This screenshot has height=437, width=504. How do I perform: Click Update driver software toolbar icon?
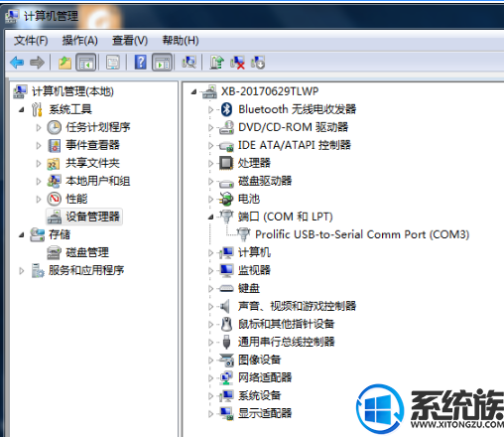[x=217, y=63]
